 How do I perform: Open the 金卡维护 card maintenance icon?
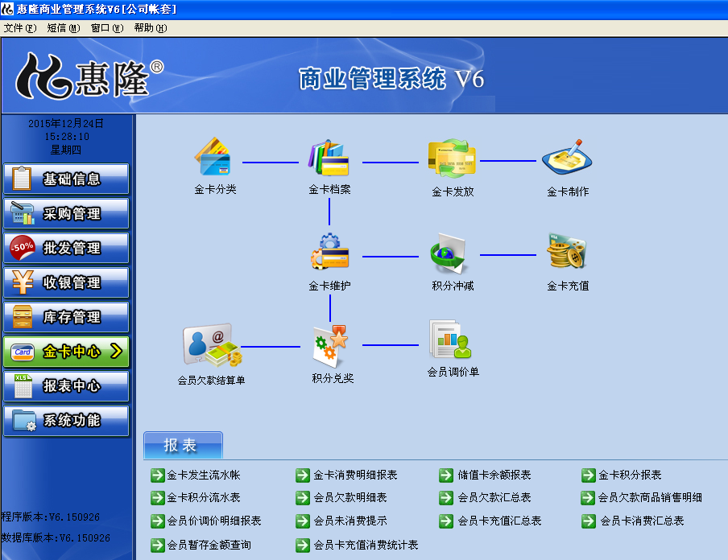pos(330,252)
